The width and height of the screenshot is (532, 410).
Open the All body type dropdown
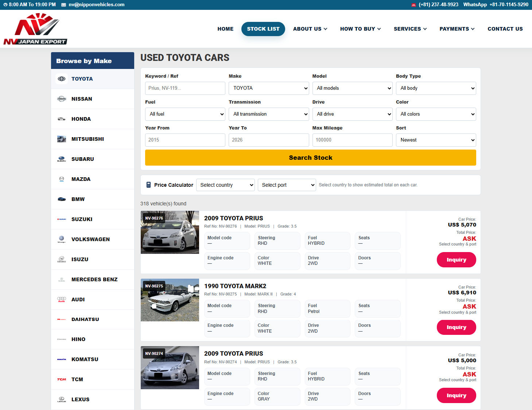coord(436,88)
